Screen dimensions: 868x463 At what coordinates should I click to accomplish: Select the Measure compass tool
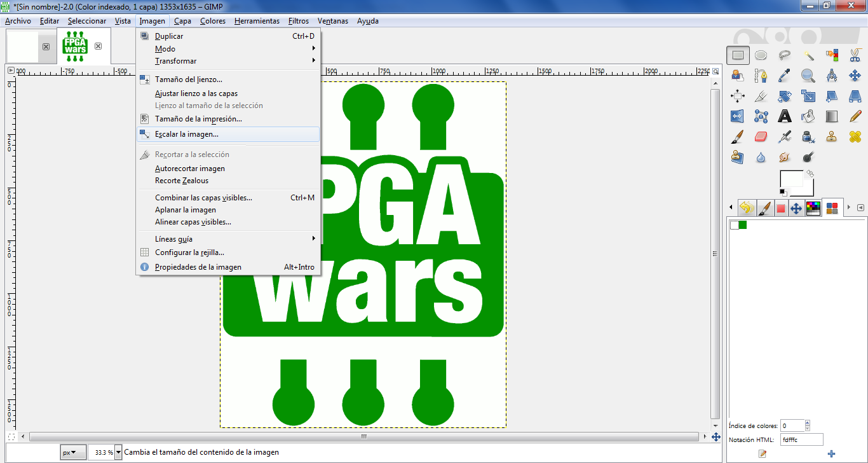[x=832, y=76]
